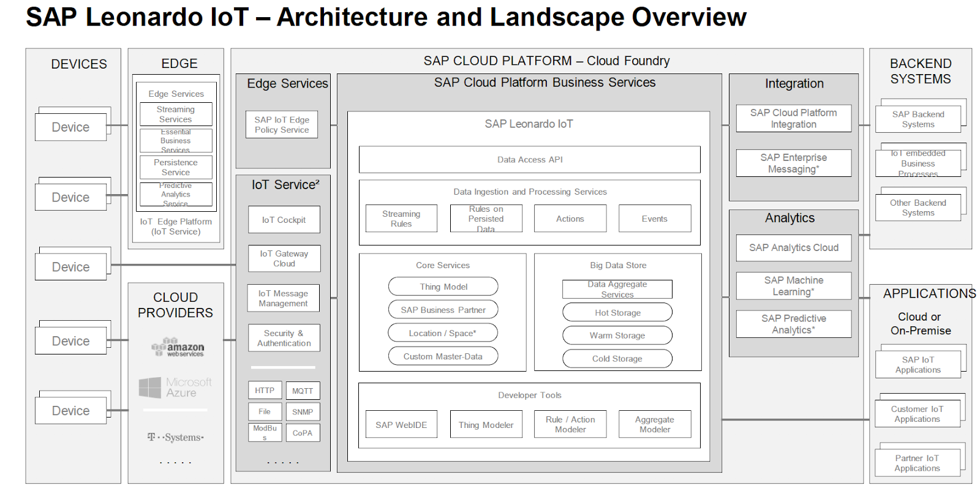Image resolution: width=980 pixels, height=491 pixels.
Task: Select the SAP IoT Applications box
Action: [918, 365]
